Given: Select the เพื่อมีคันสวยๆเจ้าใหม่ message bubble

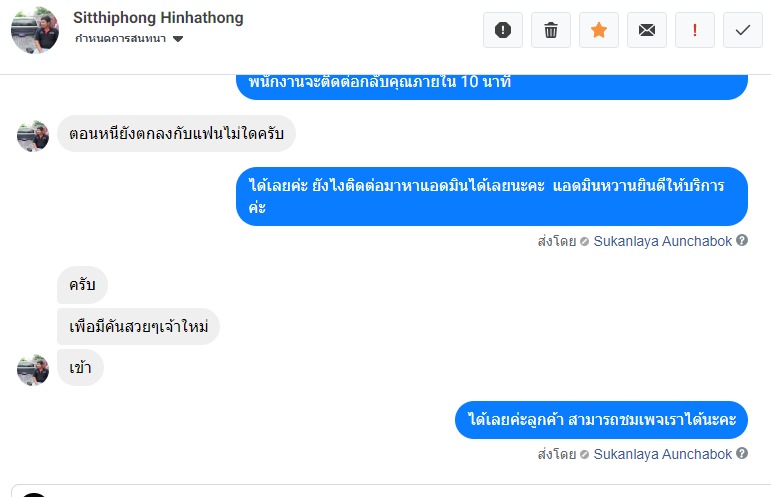Looking at the screenshot, I should [x=138, y=327].
